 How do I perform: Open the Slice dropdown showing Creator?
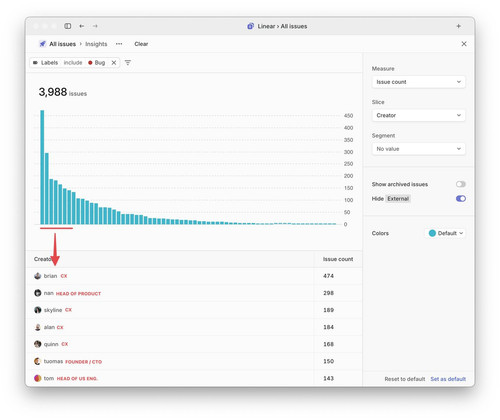click(x=418, y=115)
